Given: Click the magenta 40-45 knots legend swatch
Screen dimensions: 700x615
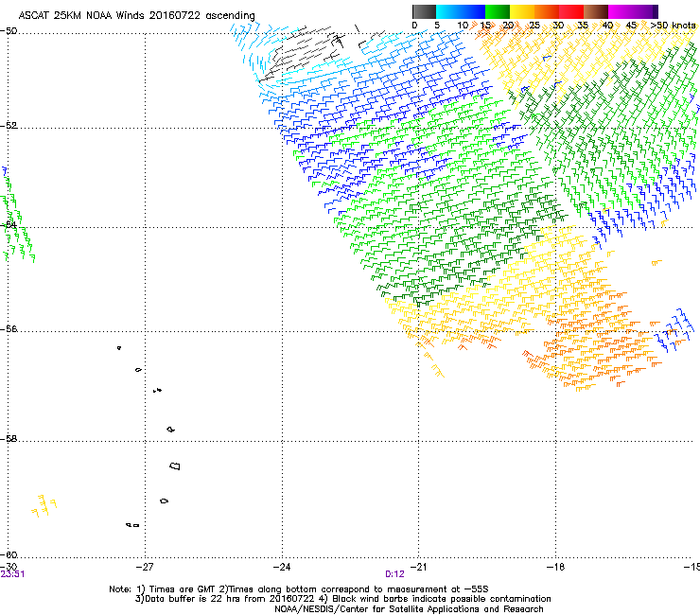Looking at the screenshot, I should (621, 11).
